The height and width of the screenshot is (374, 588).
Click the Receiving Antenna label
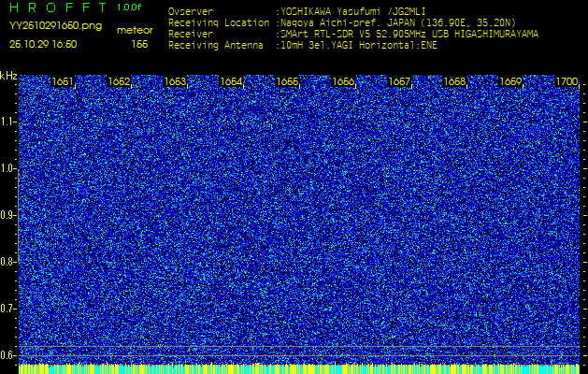[x=216, y=46]
